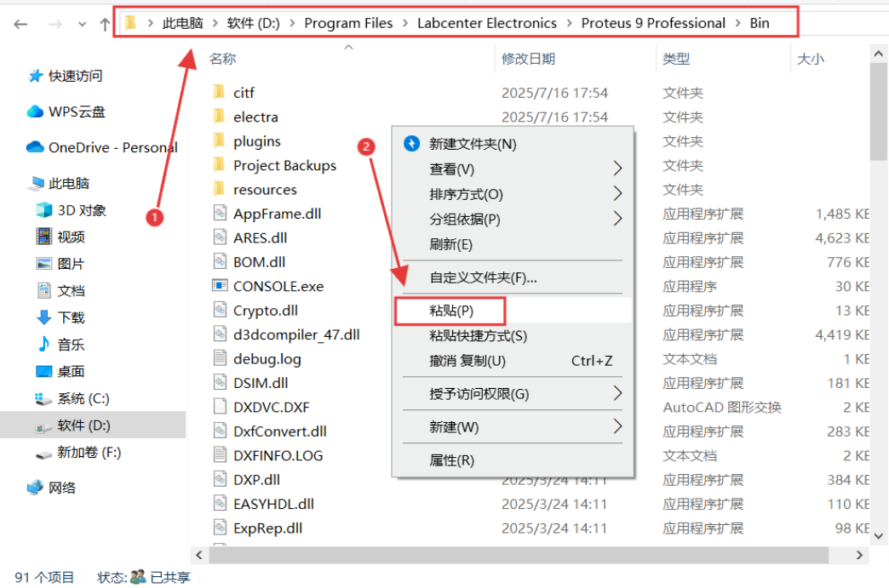Viewport: 889px width, 588px height.
Task: Expand the 查看(V) submenu
Action: 513,168
